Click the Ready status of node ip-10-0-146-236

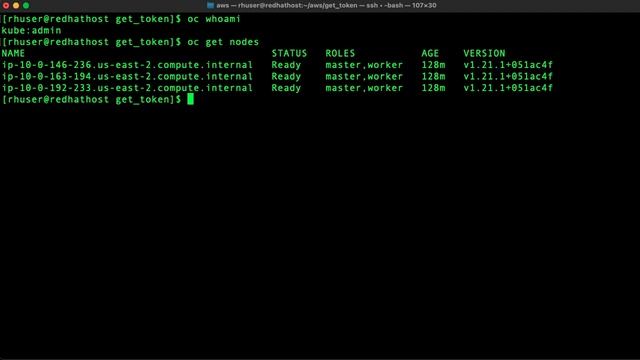pos(286,65)
